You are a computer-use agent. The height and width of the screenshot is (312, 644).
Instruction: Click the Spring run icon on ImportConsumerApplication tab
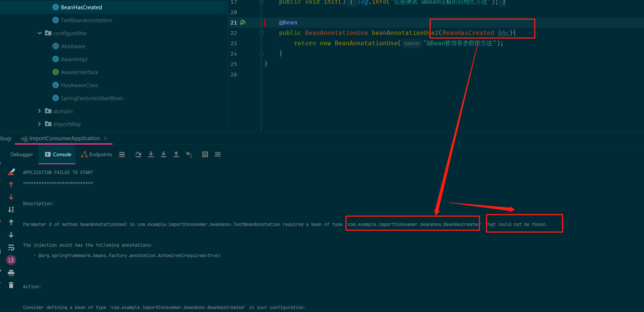click(x=24, y=138)
